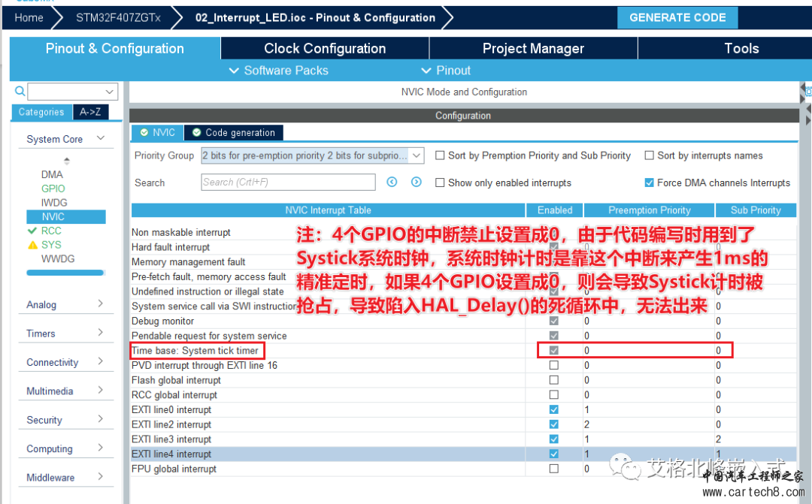The width and height of the screenshot is (812, 504).
Task: Click green check icon on Code generation tab
Action: (x=197, y=132)
